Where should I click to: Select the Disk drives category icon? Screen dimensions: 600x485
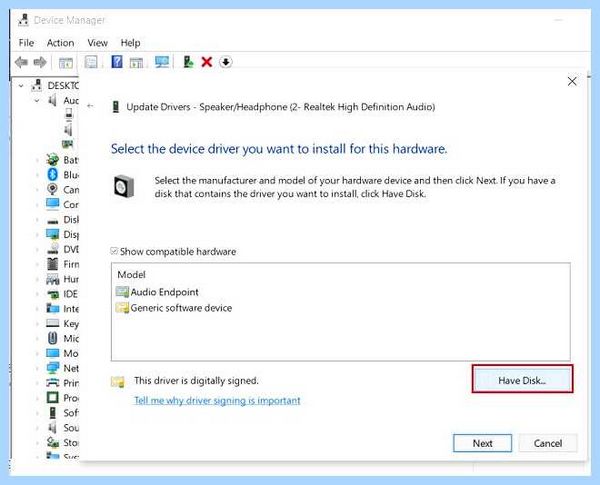tap(52, 220)
